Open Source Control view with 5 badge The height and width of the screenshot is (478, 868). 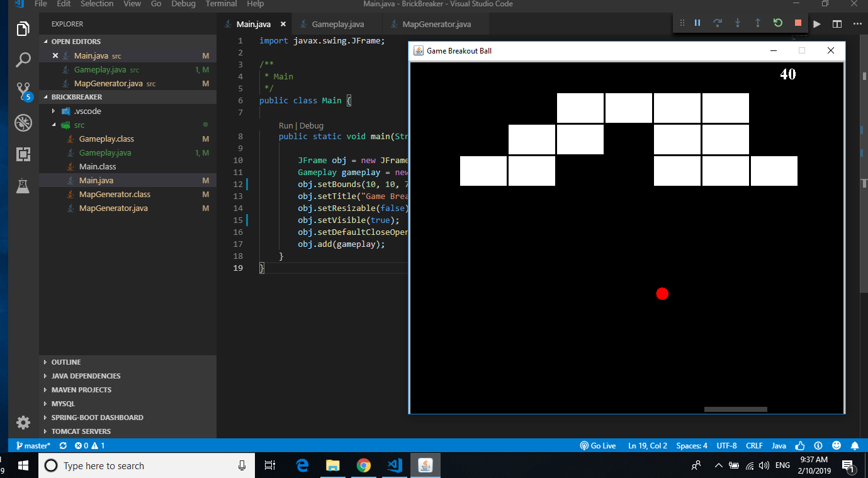[23, 91]
